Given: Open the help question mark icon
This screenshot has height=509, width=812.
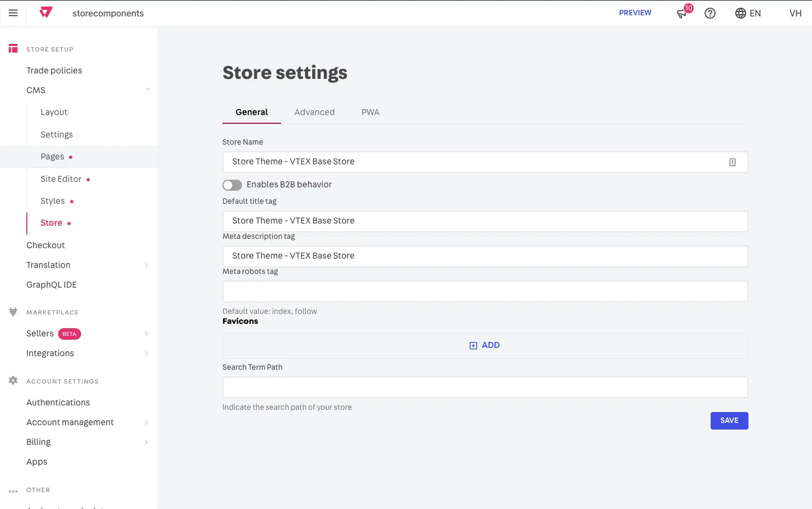Looking at the screenshot, I should [x=710, y=13].
